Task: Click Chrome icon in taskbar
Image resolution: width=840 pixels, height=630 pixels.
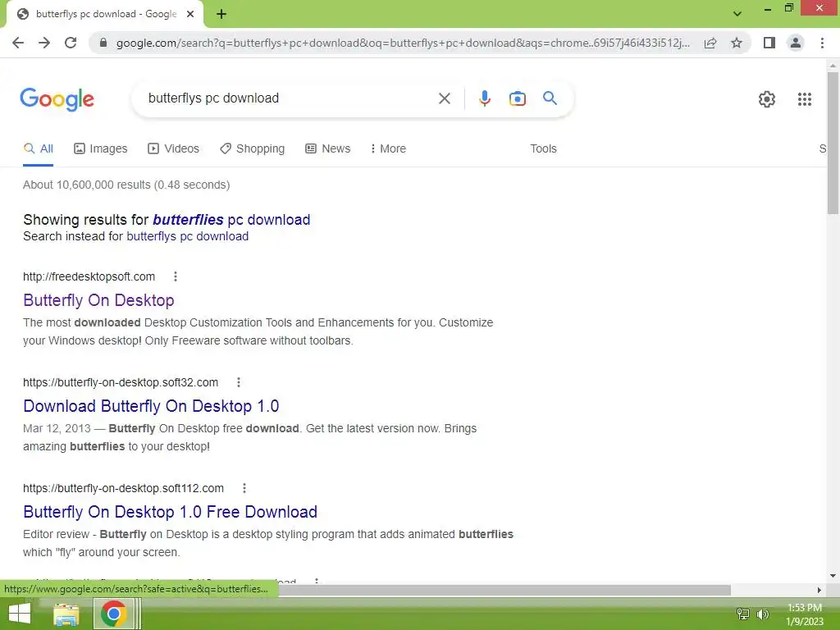Action: [113, 614]
